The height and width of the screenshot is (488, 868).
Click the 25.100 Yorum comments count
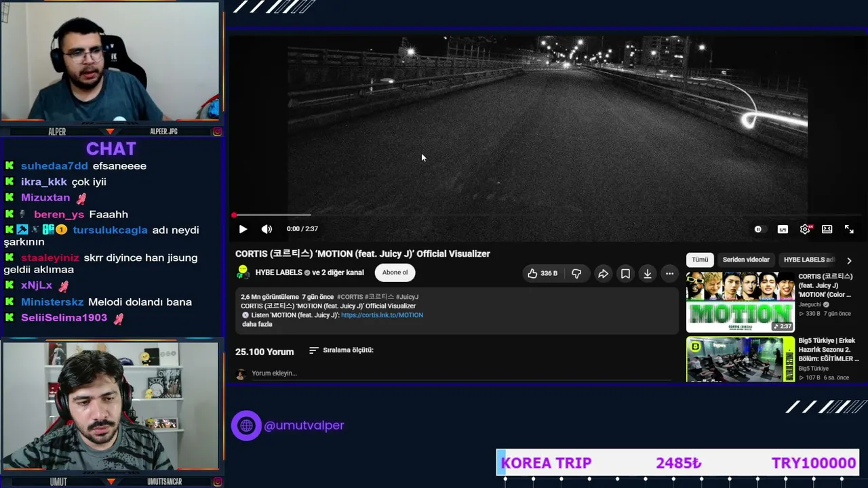click(264, 352)
